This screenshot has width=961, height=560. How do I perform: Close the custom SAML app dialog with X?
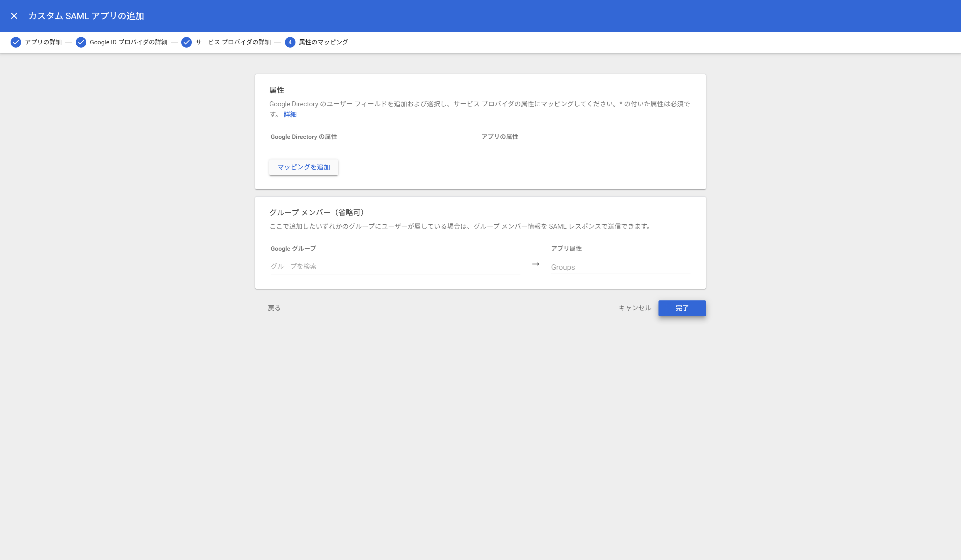point(14,16)
